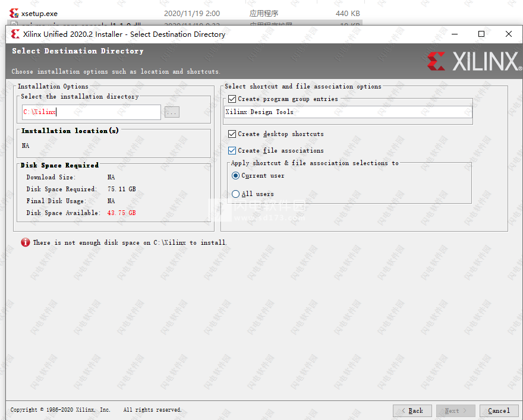Click the red 43.75 GB available space value
Viewport: 523px width, 420px height.
point(122,213)
